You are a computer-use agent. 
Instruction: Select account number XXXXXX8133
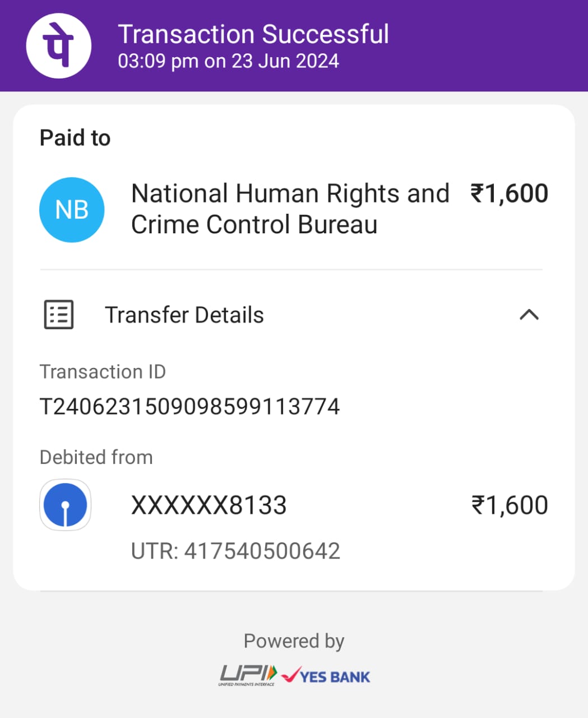point(209,505)
